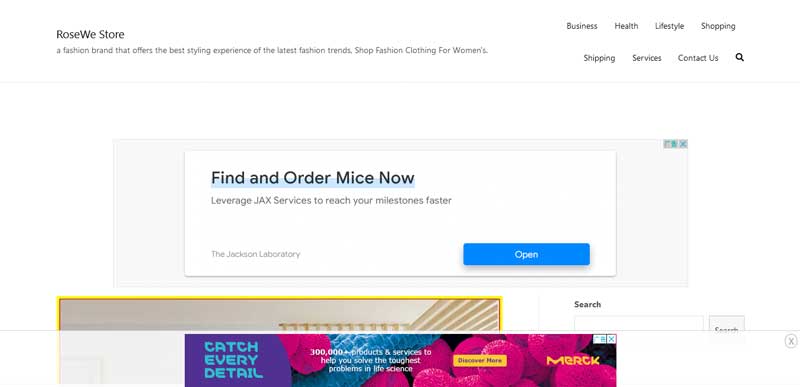Open the search magnifier icon in navigation
The height and width of the screenshot is (387, 800).
[x=739, y=57]
